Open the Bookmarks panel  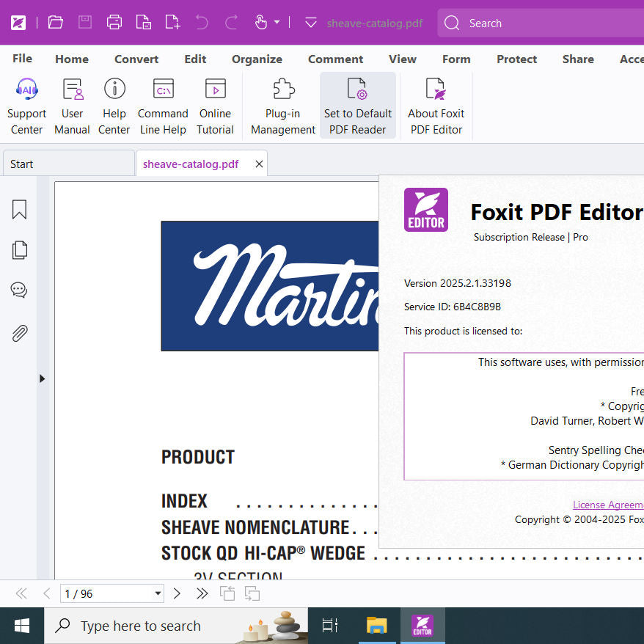(19, 210)
